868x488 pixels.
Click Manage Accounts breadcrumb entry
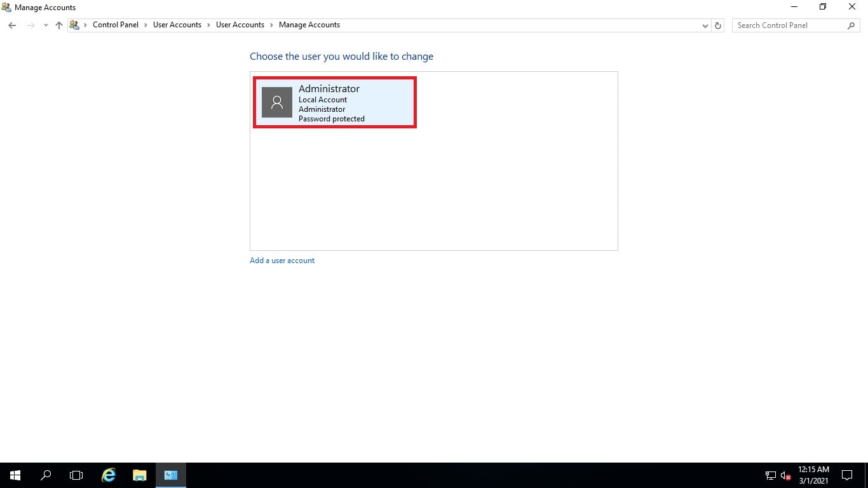coord(309,25)
